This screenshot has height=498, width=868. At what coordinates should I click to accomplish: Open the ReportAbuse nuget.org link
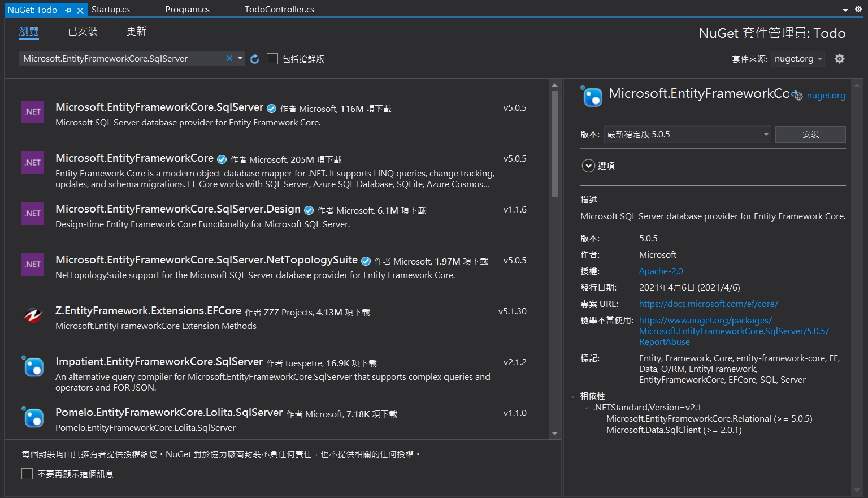[x=734, y=331]
